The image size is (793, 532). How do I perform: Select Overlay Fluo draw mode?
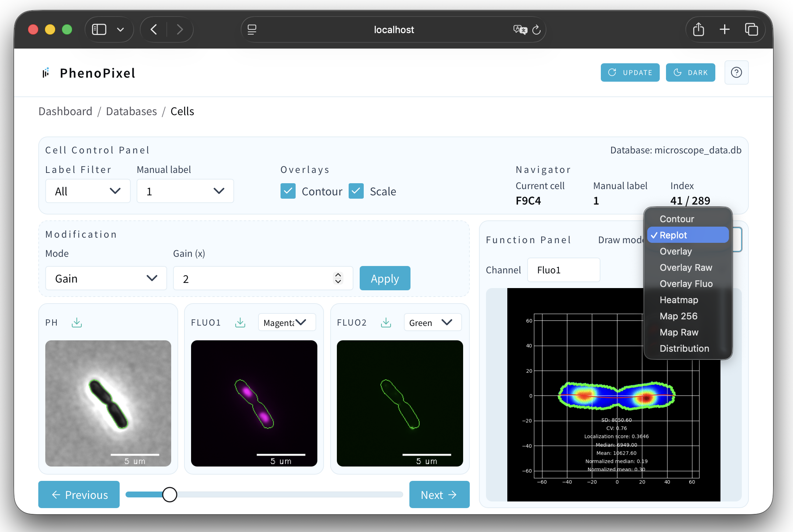[x=688, y=284]
